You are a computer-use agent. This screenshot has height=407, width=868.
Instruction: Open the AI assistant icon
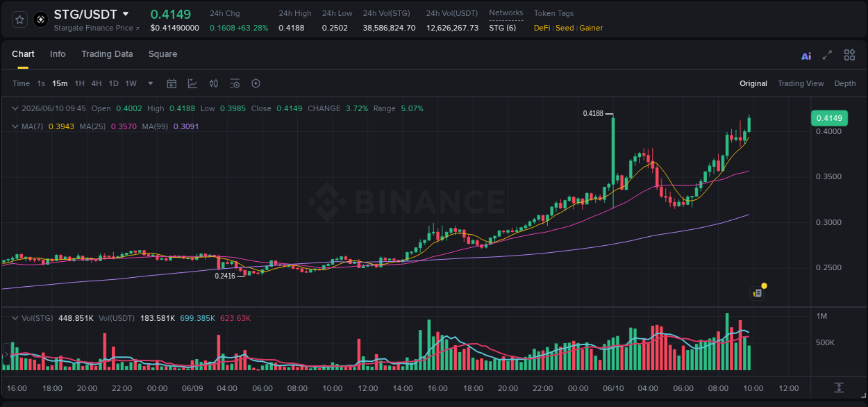[x=806, y=56]
